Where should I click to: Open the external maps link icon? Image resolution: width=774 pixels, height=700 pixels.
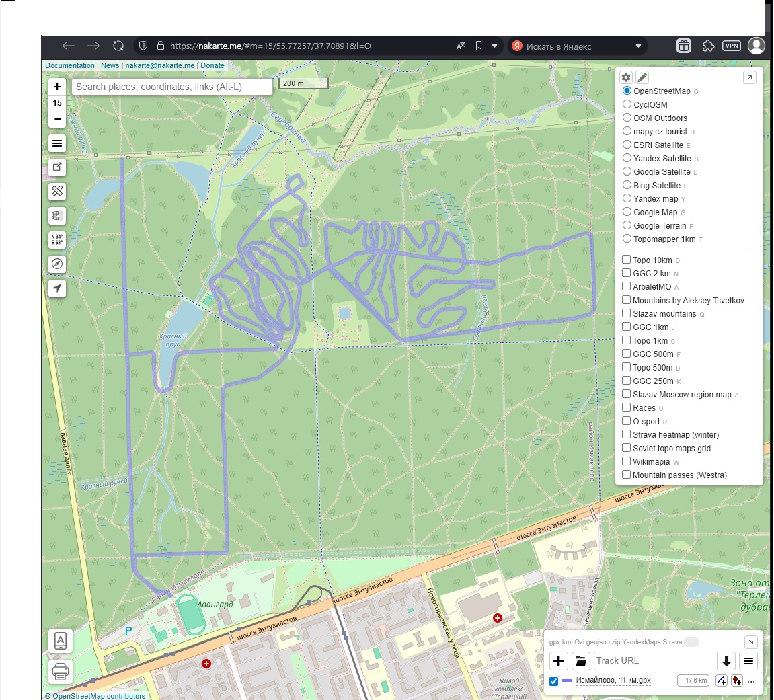[x=57, y=167]
